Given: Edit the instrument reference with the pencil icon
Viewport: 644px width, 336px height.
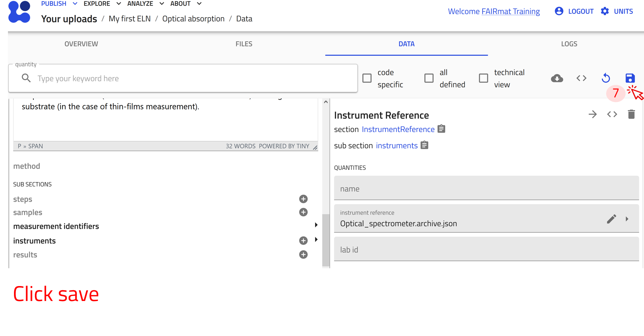Looking at the screenshot, I should [x=611, y=219].
